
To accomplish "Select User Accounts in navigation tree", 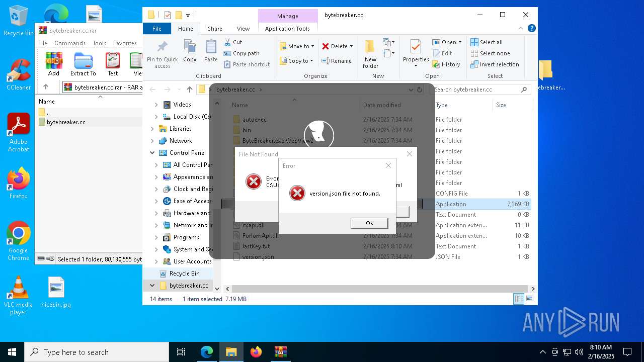I will click(x=187, y=261).
